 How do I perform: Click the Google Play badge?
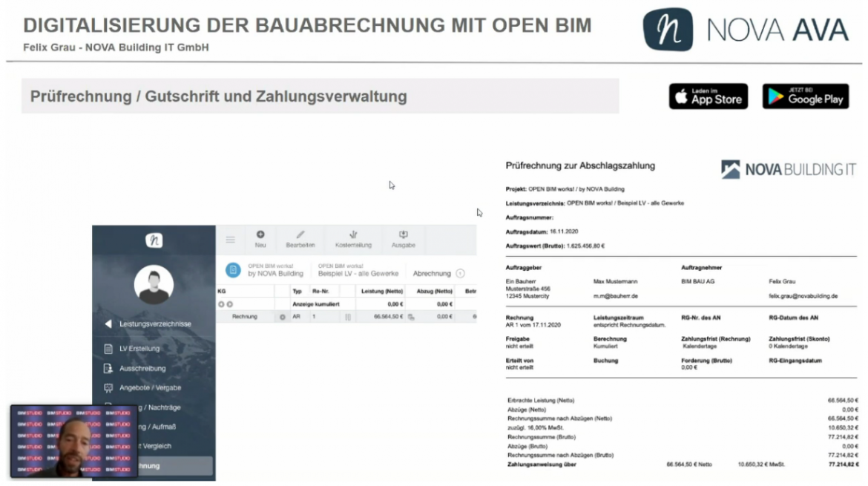tap(806, 96)
